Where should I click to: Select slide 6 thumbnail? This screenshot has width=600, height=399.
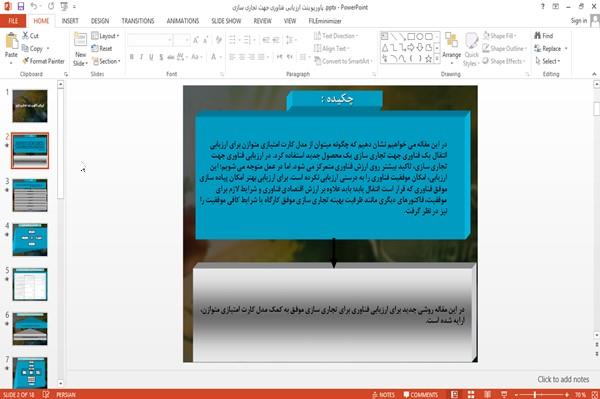(x=30, y=329)
